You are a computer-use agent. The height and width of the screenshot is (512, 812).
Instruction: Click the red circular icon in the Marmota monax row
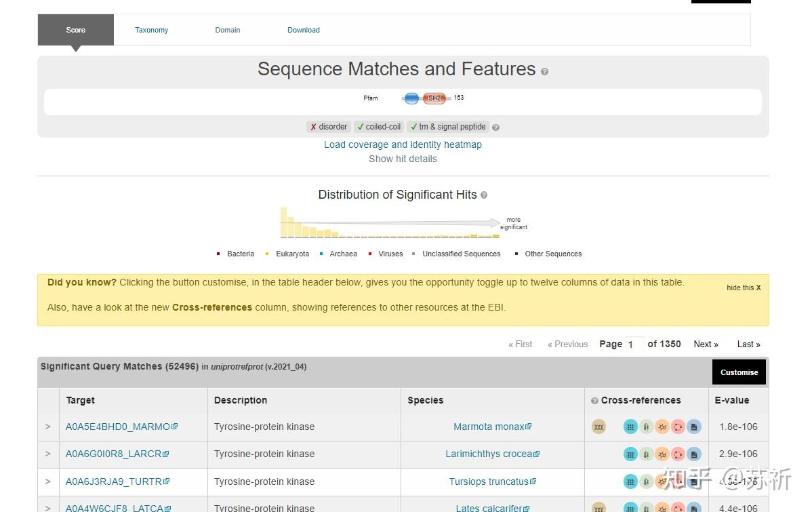tap(678, 427)
